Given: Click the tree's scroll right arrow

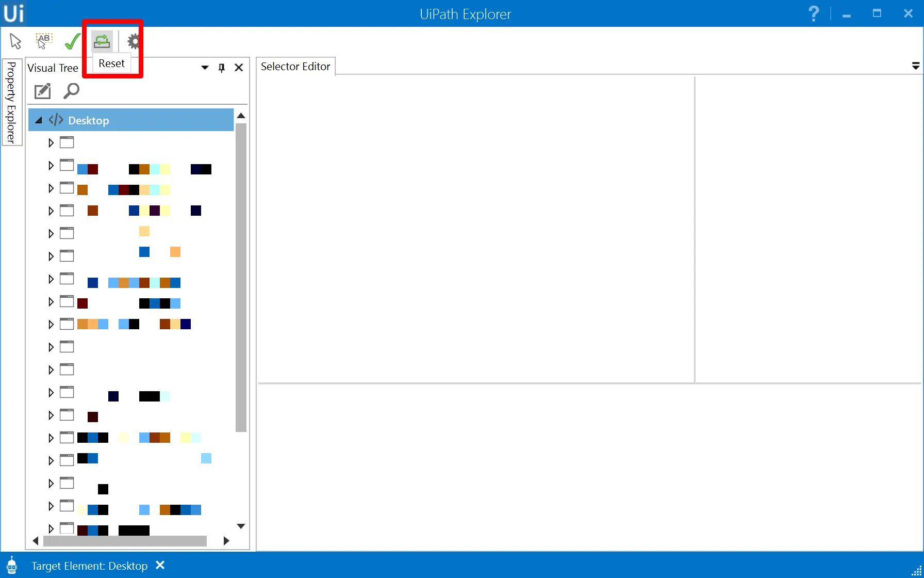Looking at the screenshot, I should (x=226, y=541).
